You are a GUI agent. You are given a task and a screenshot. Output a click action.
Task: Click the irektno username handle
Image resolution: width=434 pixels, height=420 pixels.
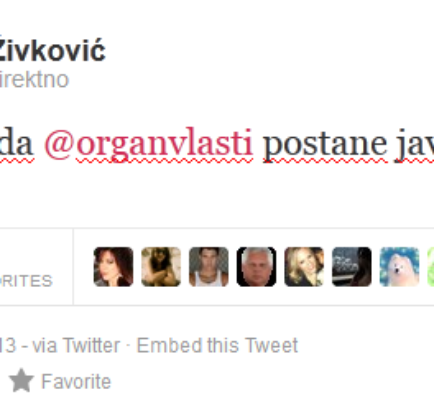[34, 80]
